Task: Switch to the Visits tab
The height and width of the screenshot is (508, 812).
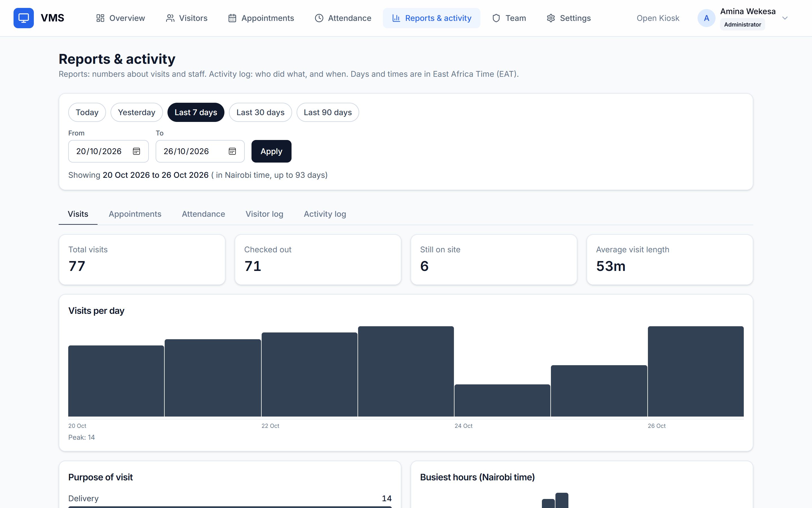Action: point(78,214)
